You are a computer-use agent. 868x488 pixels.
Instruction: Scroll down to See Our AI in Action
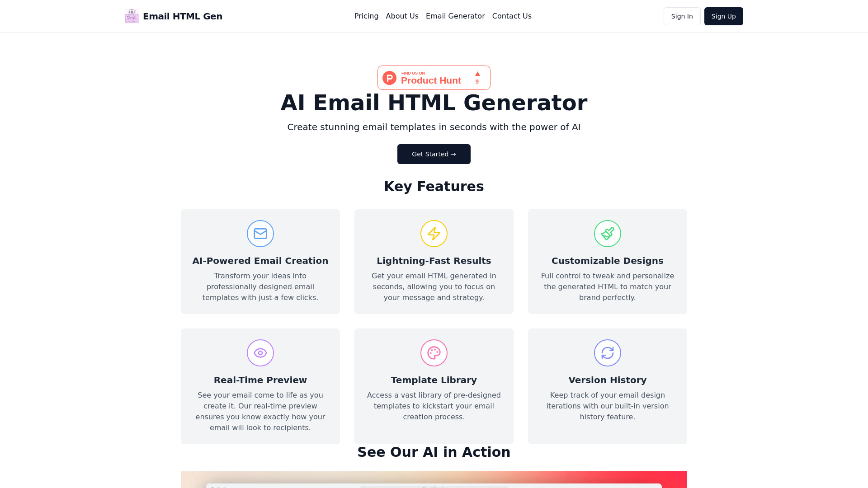434,452
